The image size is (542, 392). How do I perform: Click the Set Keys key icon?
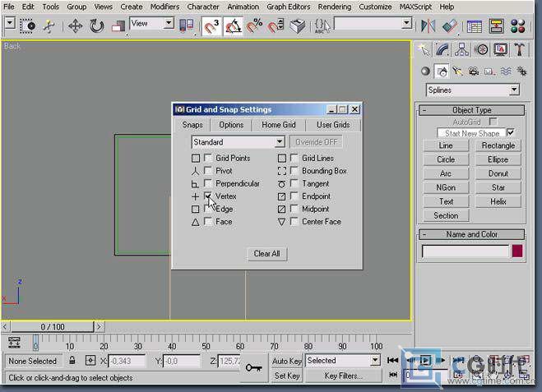(x=253, y=368)
